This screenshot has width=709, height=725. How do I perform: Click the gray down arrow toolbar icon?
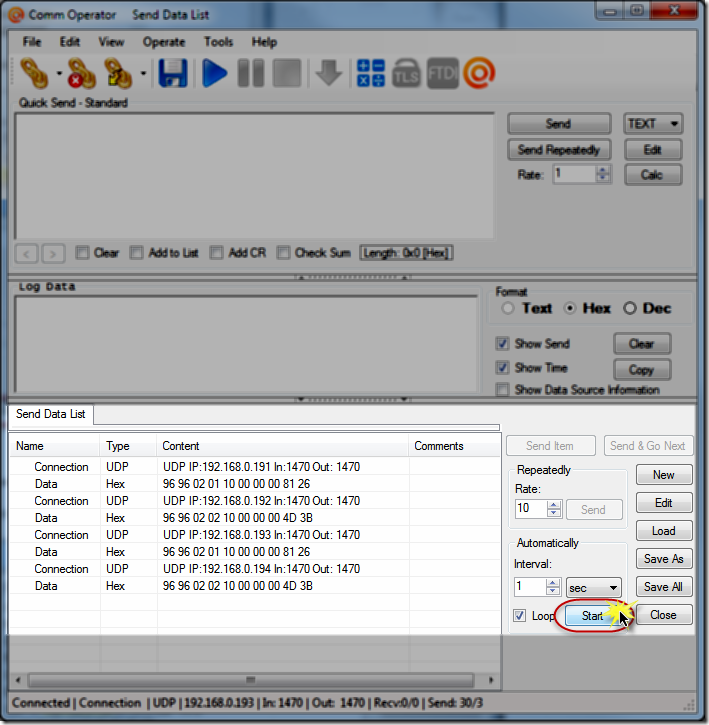click(x=329, y=73)
